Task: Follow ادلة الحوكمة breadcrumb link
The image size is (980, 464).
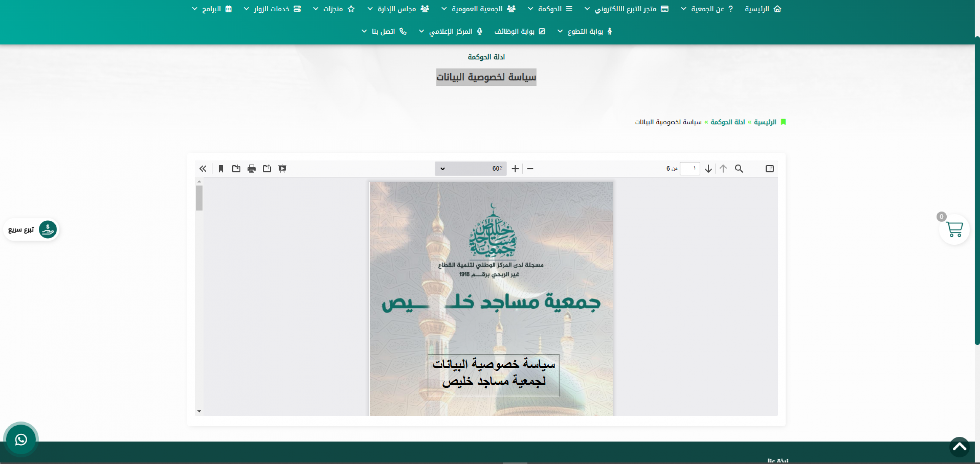Action: tap(728, 122)
